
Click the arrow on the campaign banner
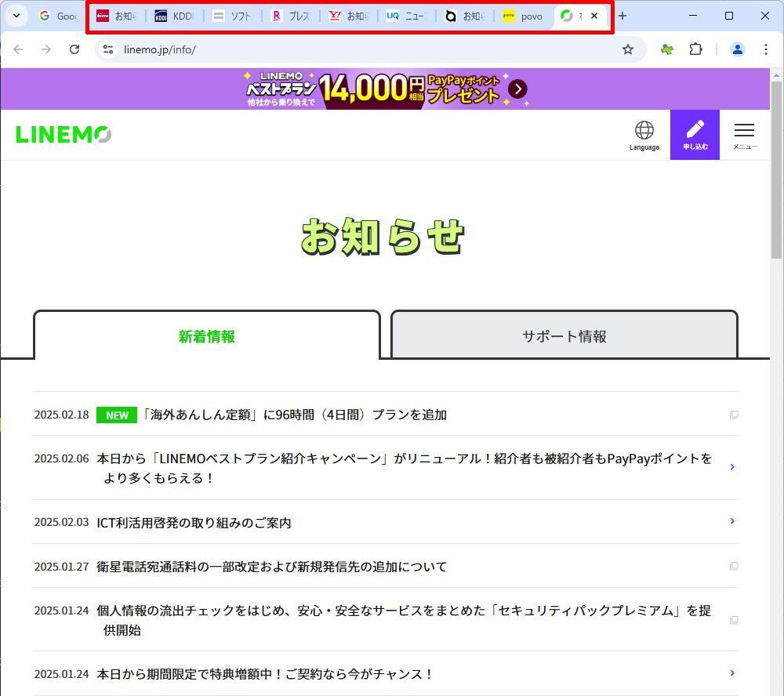coord(518,89)
